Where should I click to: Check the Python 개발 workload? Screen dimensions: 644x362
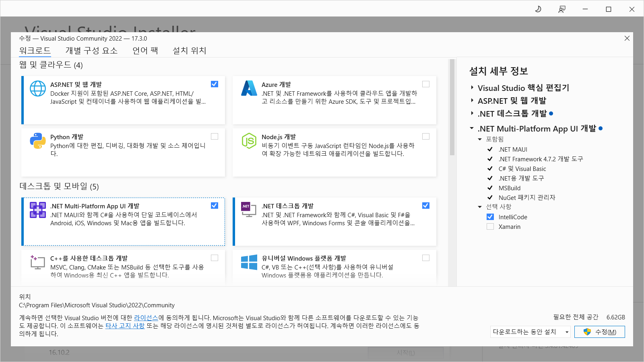pos(215,136)
